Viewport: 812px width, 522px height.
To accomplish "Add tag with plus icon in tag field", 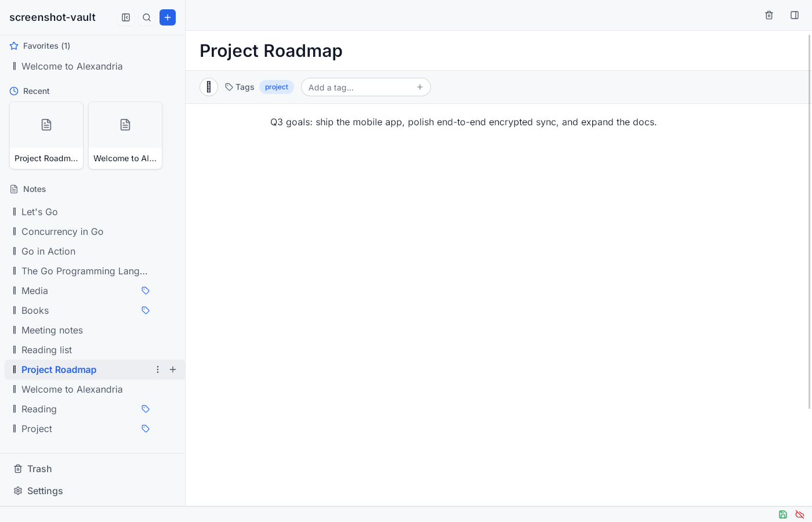I will pyautogui.click(x=420, y=87).
